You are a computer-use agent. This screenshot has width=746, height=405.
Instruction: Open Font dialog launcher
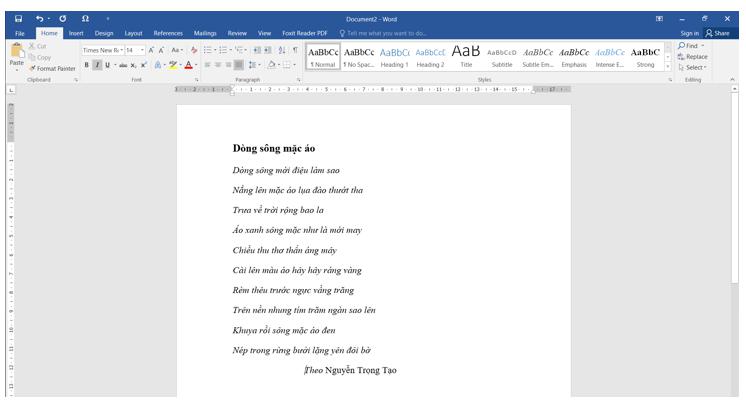coord(196,80)
